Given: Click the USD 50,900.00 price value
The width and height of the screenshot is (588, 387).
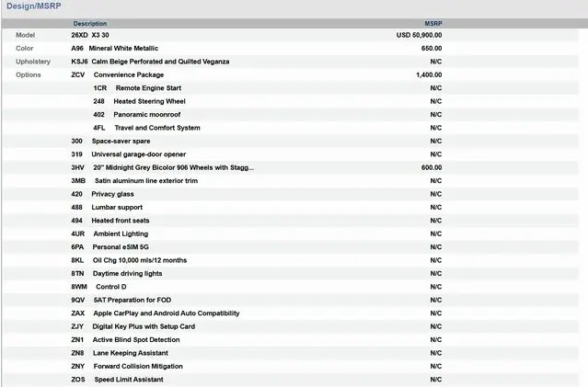Looking at the screenshot, I should tap(419, 35).
